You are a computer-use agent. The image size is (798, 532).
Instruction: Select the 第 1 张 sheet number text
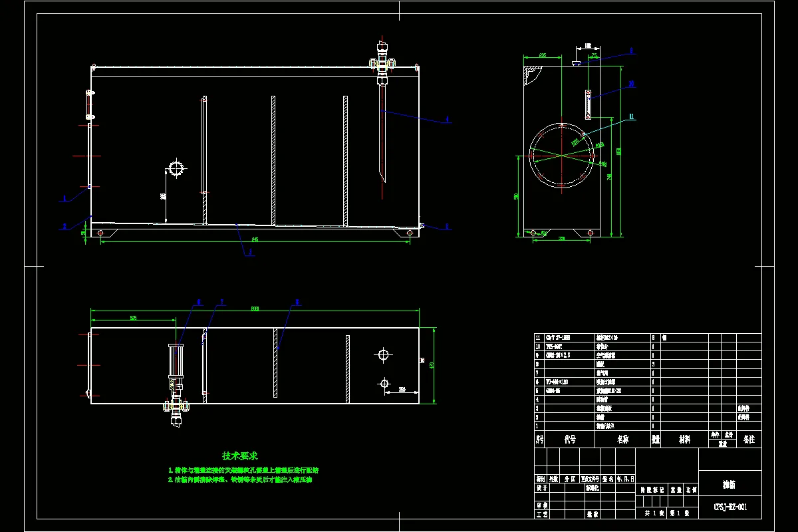click(x=679, y=513)
